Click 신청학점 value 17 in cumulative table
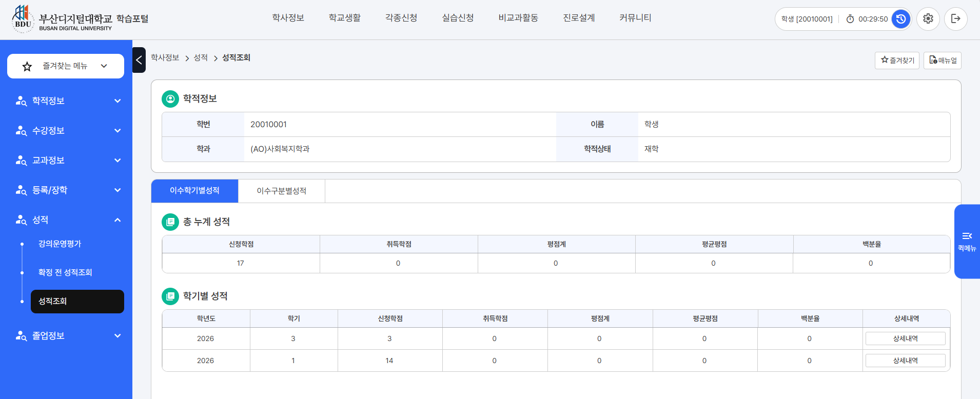This screenshot has height=399, width=980. pos(241,263)
